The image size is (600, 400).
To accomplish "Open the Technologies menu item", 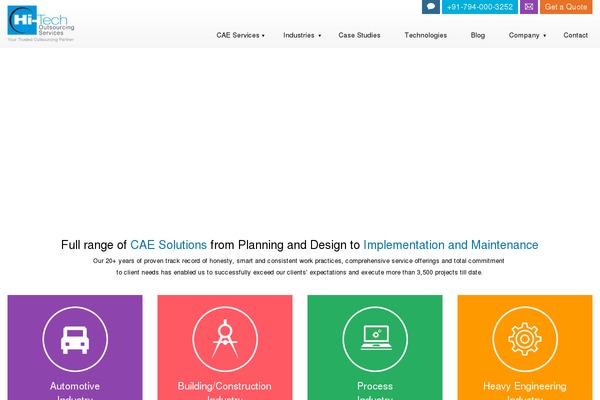I will 426,35.
